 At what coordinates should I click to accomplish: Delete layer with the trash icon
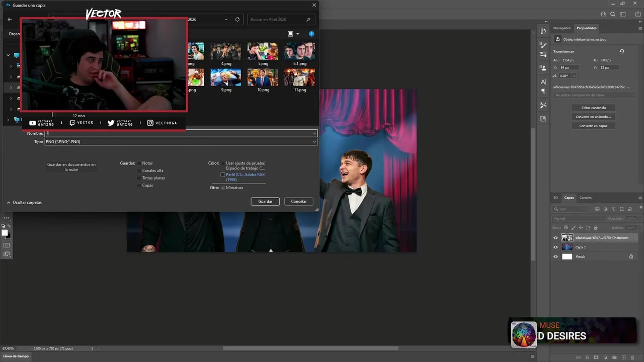pos(632,357)
